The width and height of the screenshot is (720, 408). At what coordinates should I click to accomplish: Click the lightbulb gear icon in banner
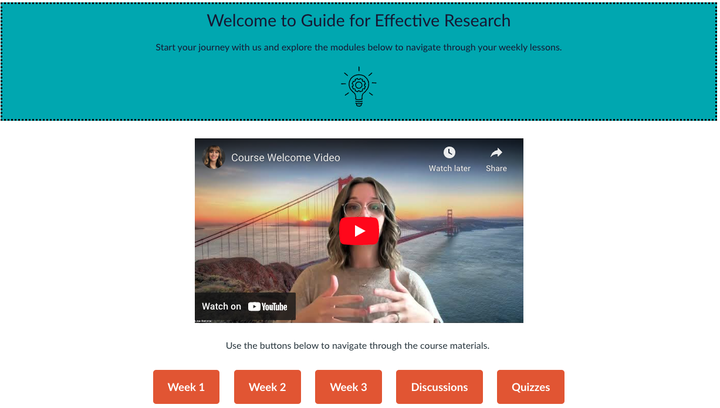pos(359,87)
